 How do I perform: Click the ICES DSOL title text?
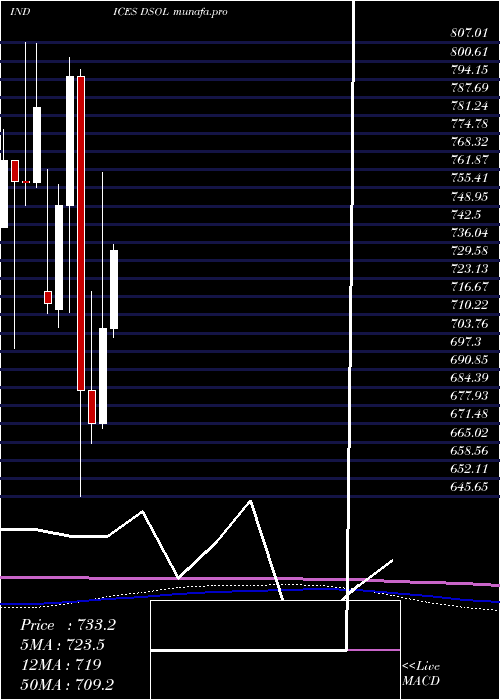click(x=141, y=12)
